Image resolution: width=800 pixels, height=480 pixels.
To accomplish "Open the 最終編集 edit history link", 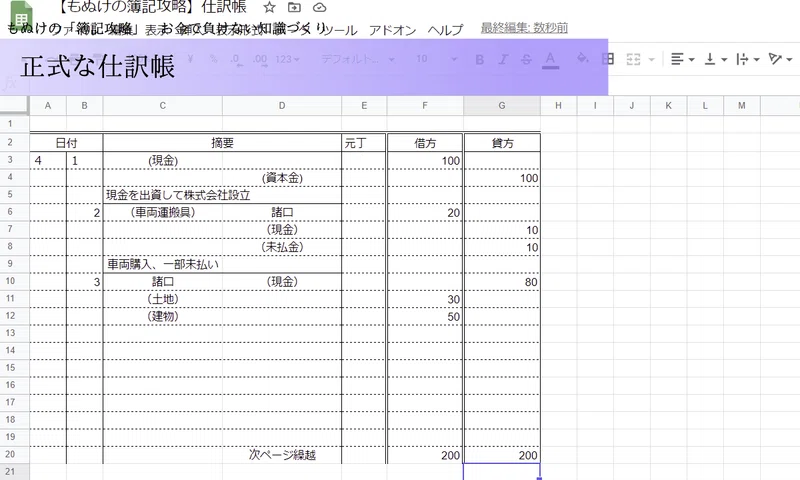I will point(524,28).
